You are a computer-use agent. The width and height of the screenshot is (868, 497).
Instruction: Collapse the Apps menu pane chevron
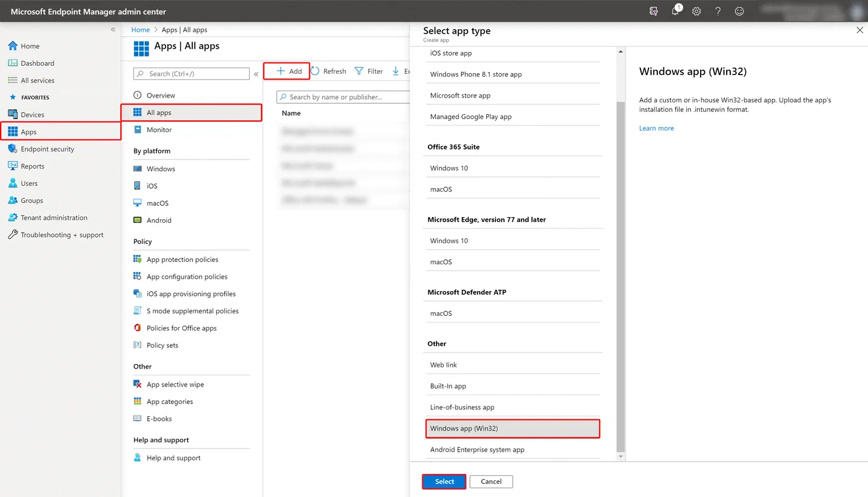coord(256,74)
